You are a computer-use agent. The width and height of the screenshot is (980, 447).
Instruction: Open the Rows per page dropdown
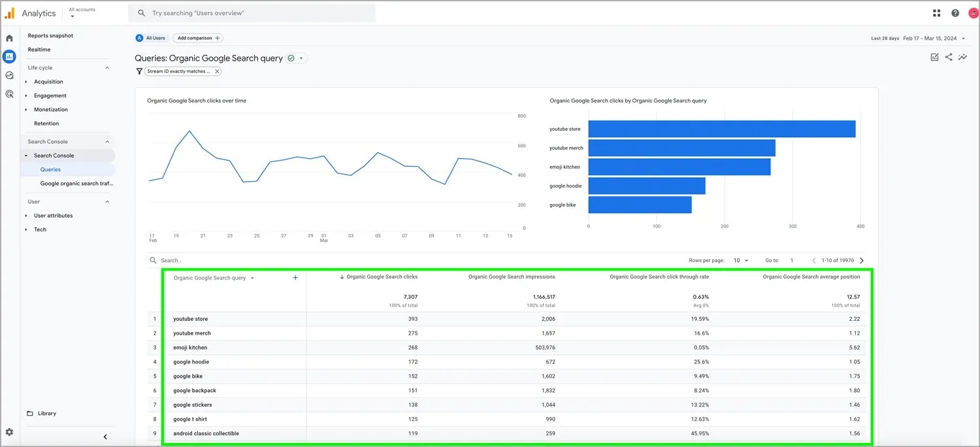point(741,260)
